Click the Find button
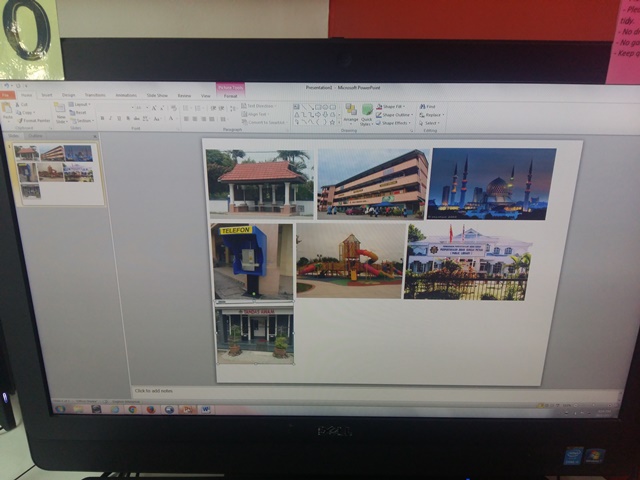 427,107
